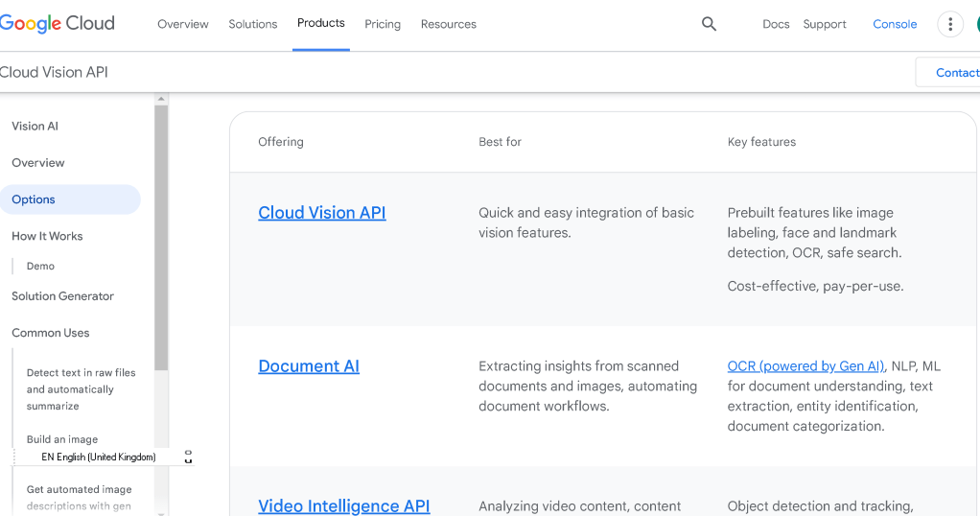Click the 'Best for' column header
980x516 pixels.
tap(500, 142)
